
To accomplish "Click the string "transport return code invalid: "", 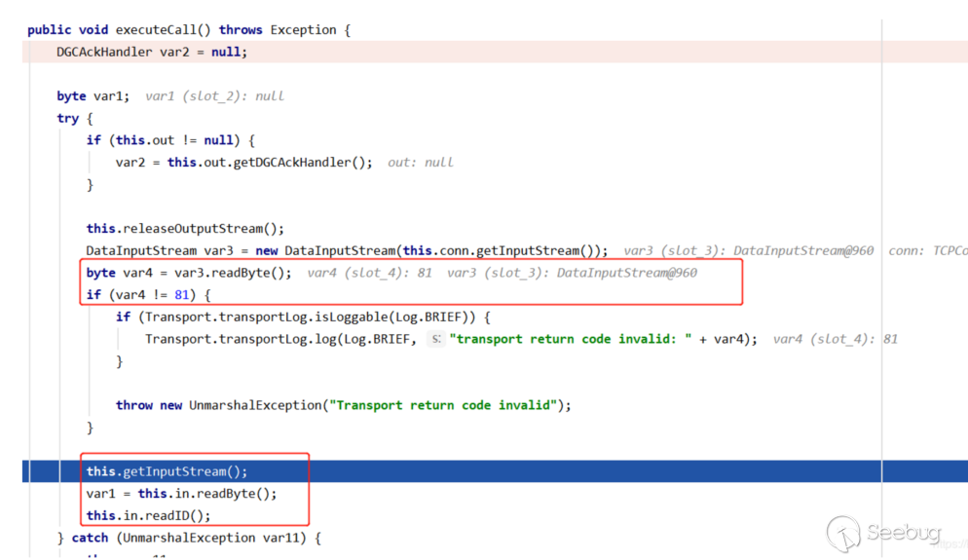I will coord(571,339).
